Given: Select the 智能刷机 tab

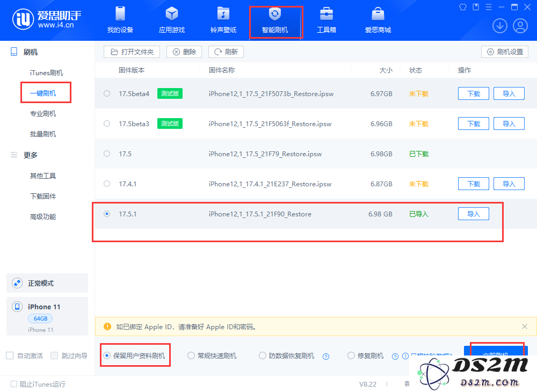Looking at the screenshot, I should point(275,20).
